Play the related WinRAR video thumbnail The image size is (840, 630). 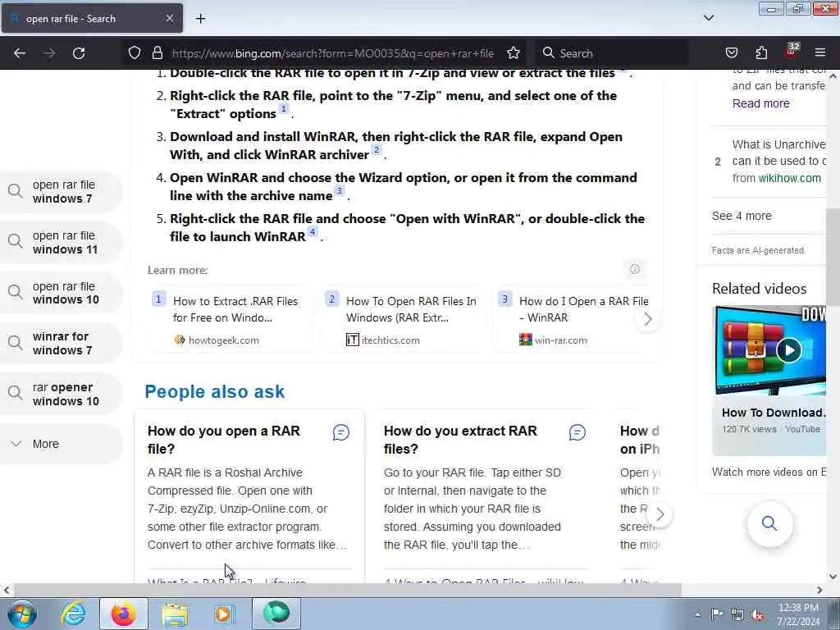tap(771, 350)
